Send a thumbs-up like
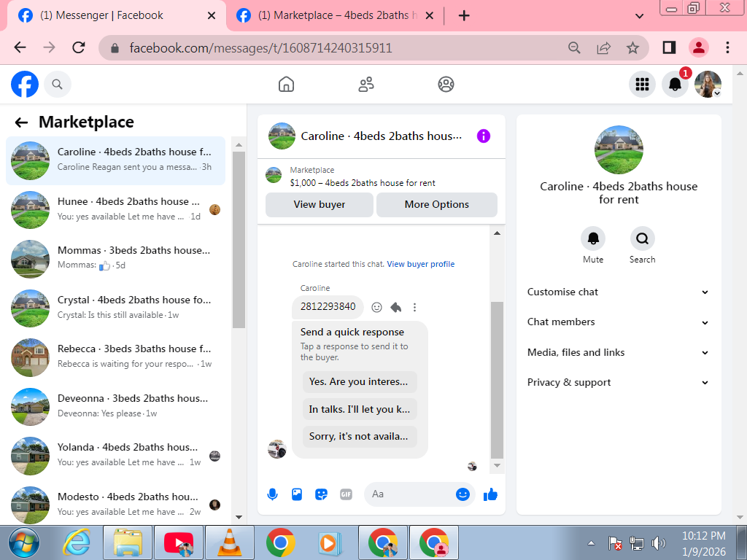 tap(490, 494)
